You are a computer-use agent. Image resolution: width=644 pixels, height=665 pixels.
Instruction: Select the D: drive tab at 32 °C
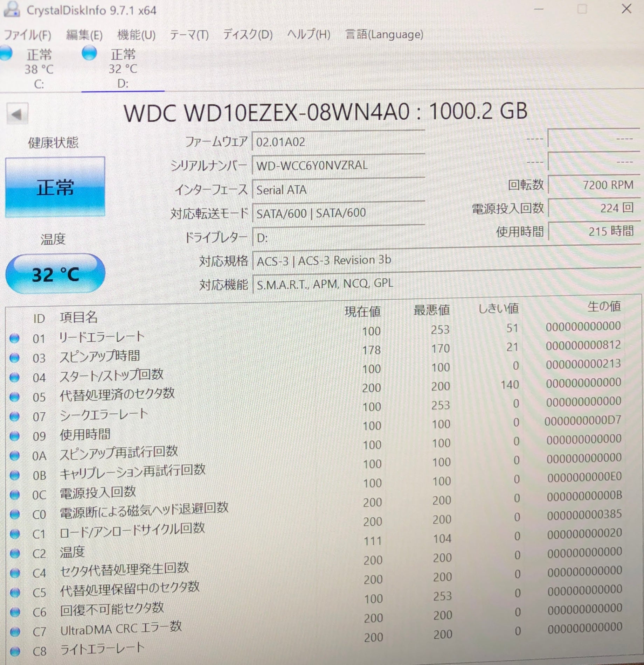coord(123,69)
